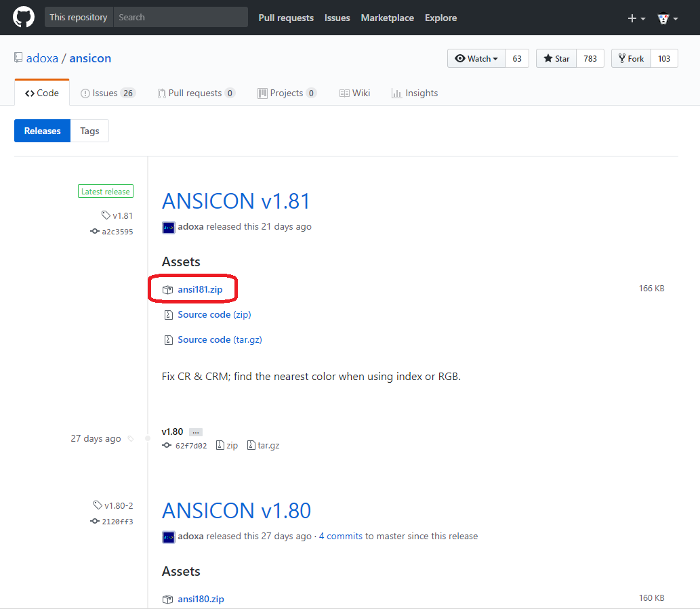Download the v1.80 tag zip archive

227,445
